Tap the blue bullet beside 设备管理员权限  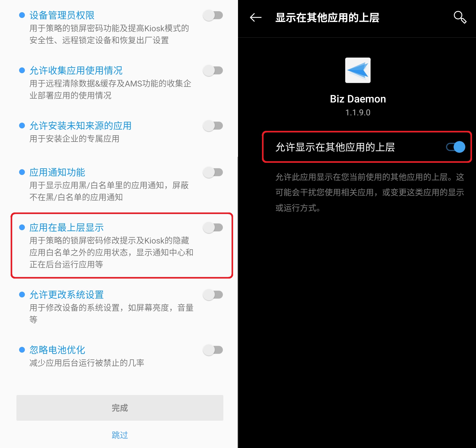(x=22, y=15)
